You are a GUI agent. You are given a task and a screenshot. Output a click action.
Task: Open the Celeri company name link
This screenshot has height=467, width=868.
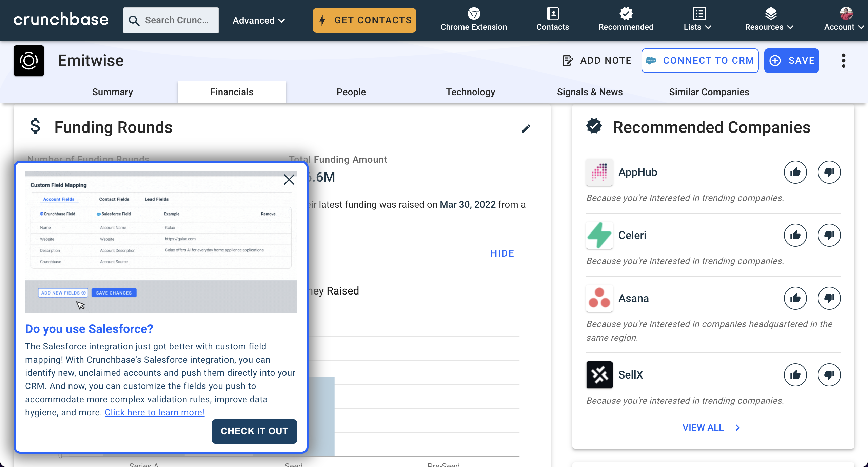tap(632, 235)
